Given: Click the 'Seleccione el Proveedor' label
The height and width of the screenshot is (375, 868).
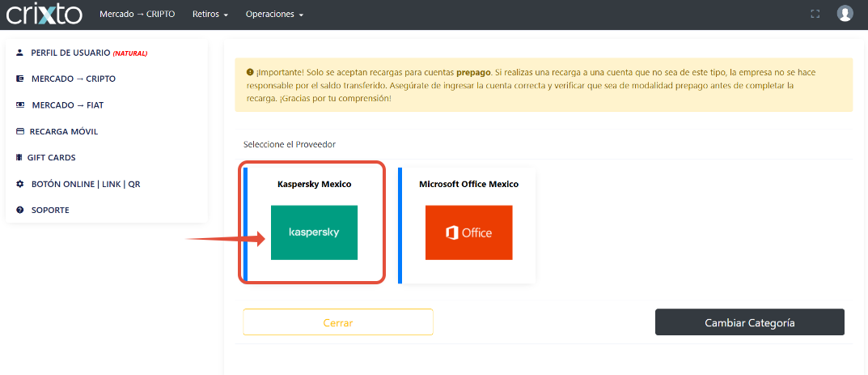Looking at the screenshot, I should pyautogui.click(x=290, y=144).
